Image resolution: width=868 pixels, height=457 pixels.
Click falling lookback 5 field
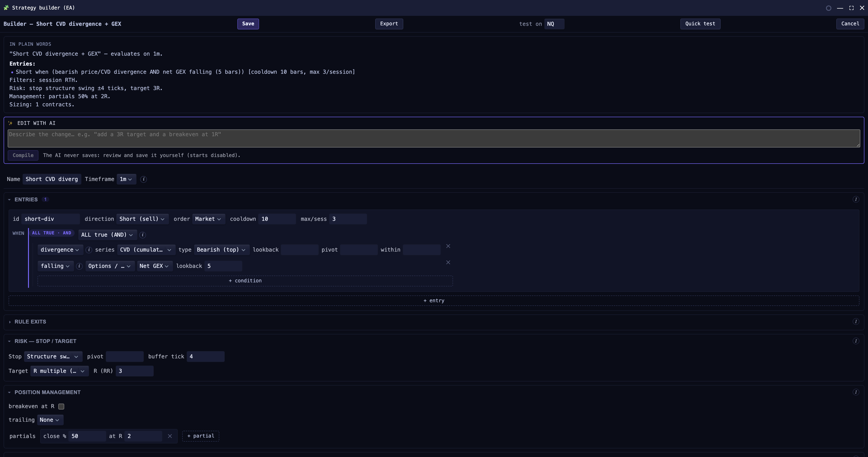coord(223,266)
